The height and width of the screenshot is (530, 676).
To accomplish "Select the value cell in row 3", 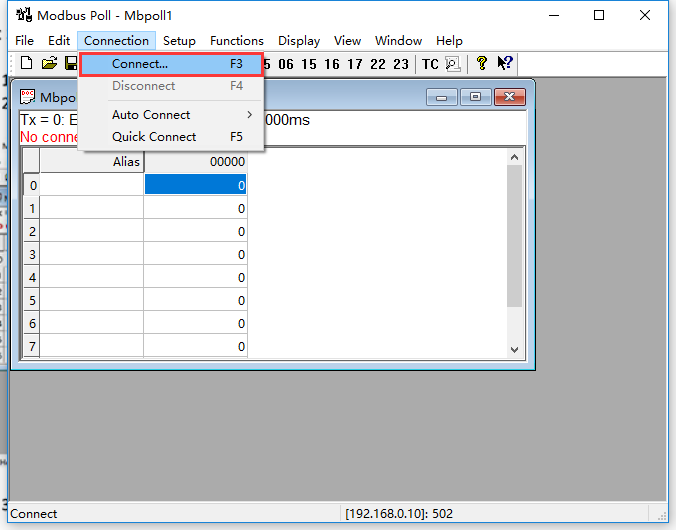I will tap(196, 255).
